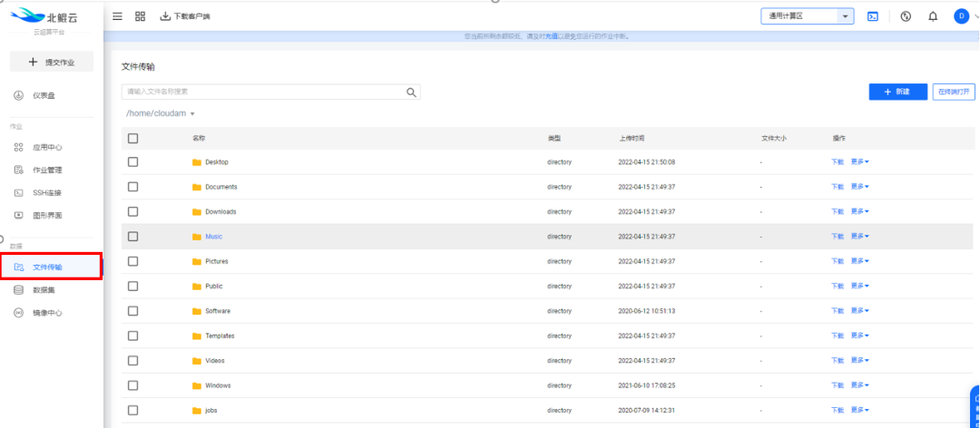Check the jobs row checkbox
This screenshot has width=980, height=428.
coord(132,411)
